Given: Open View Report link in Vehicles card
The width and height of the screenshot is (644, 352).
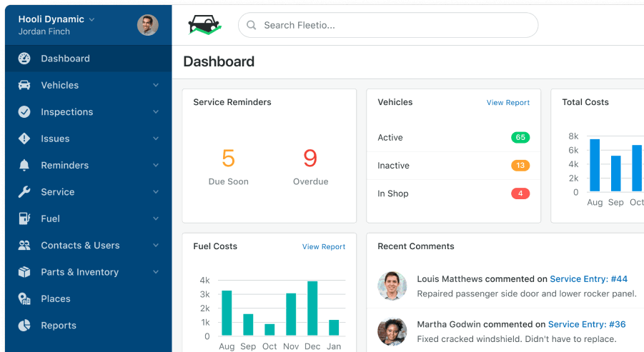Looking at the screenshot, I should 508,103.
